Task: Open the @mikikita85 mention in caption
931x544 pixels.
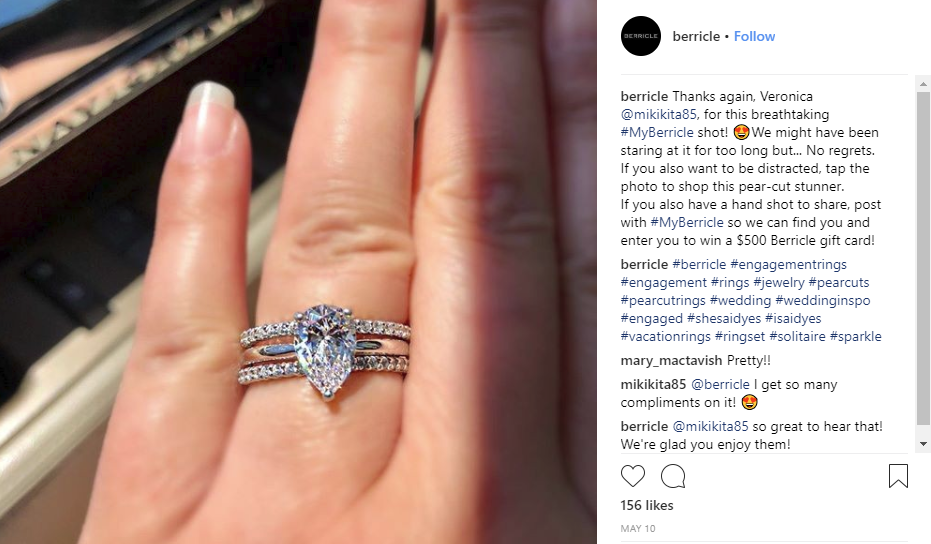Action: 659,114
